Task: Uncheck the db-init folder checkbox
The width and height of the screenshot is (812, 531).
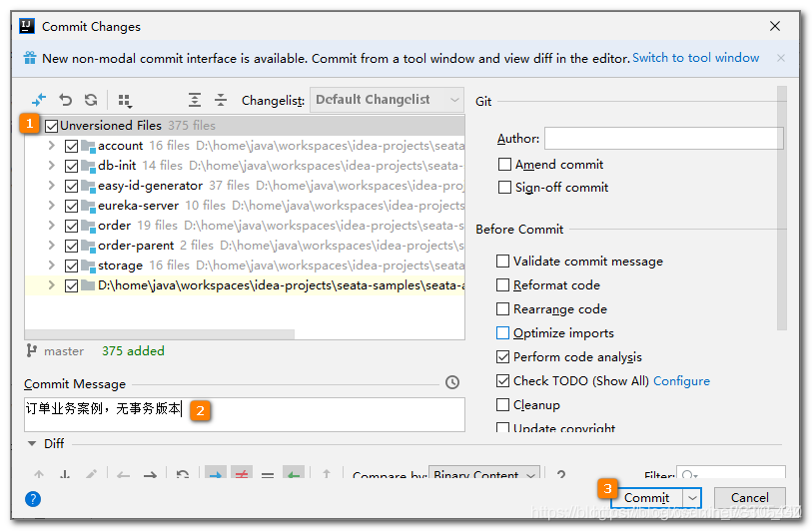Action: coord(72,166)
